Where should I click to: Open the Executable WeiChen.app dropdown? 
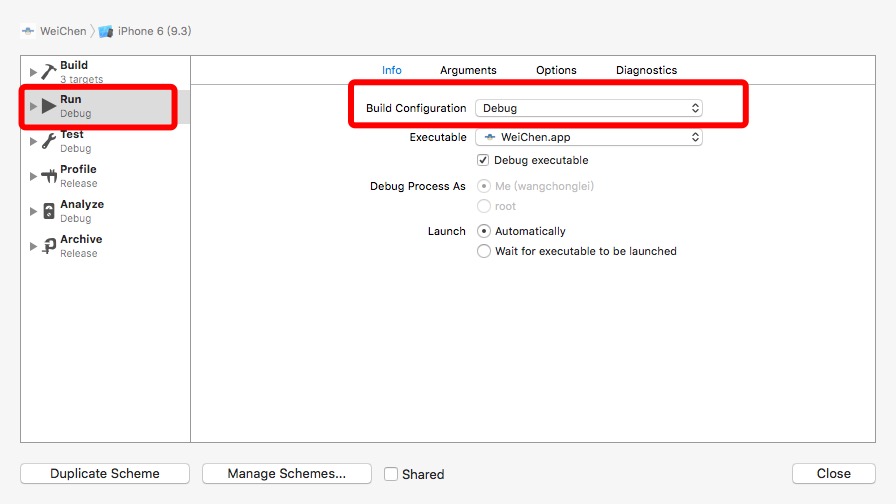589,137
